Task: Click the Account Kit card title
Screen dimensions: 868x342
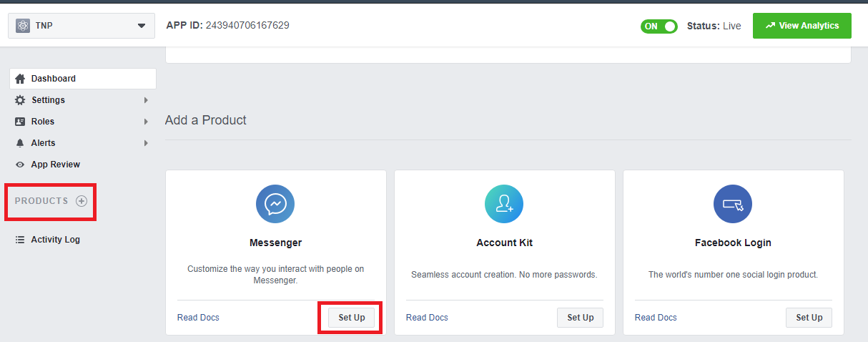Action: (x=505, y=243)
